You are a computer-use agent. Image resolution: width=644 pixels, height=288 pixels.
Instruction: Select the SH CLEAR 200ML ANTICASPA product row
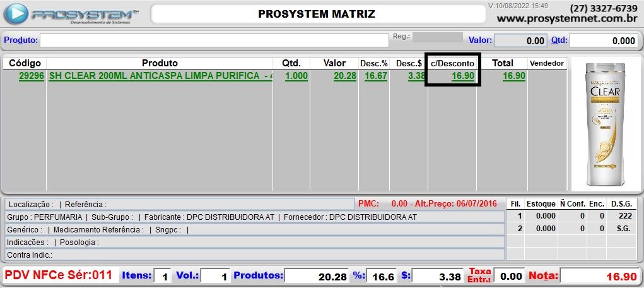(x=286, y=76)
